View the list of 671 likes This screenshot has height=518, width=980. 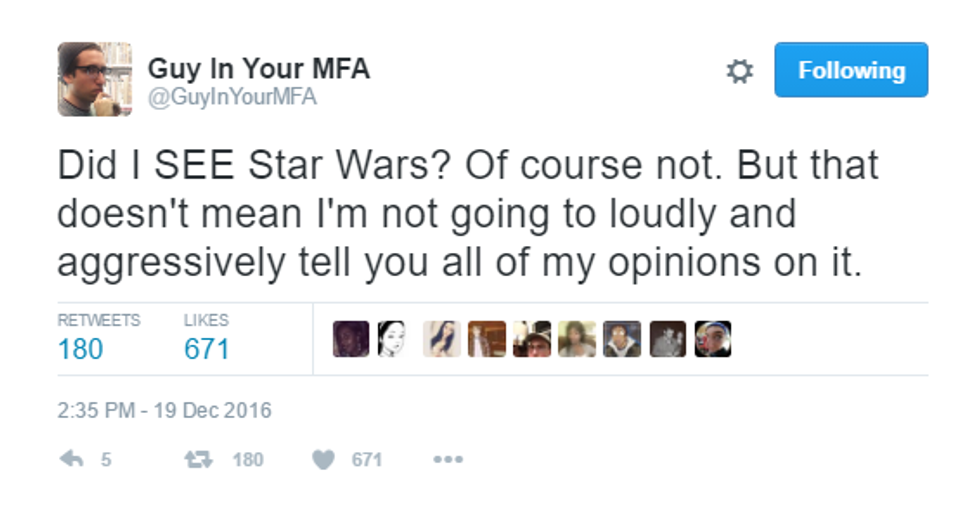(206, 349)
